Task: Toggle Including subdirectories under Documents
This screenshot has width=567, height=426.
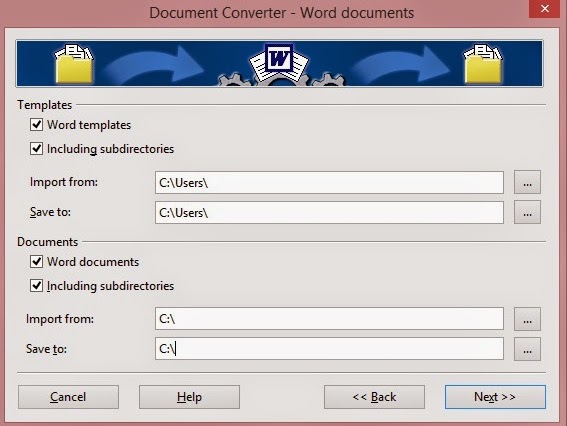Action: (x=36, y=285)
